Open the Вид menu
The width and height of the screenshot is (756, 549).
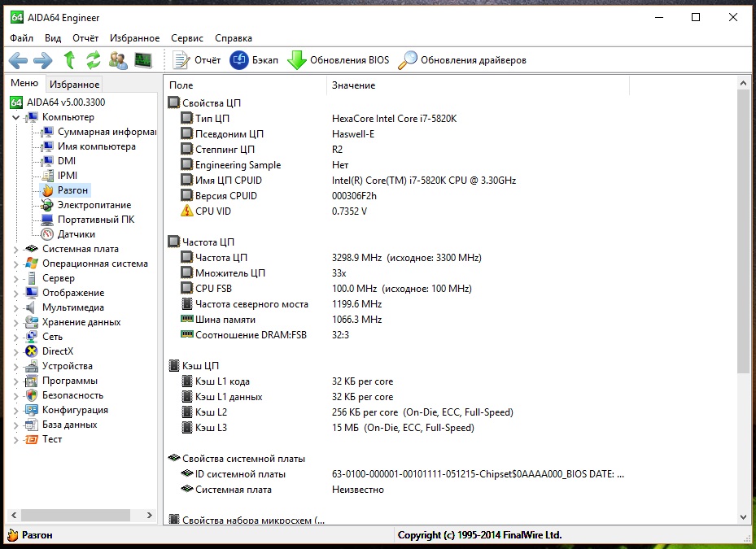[x=53, y=38]
